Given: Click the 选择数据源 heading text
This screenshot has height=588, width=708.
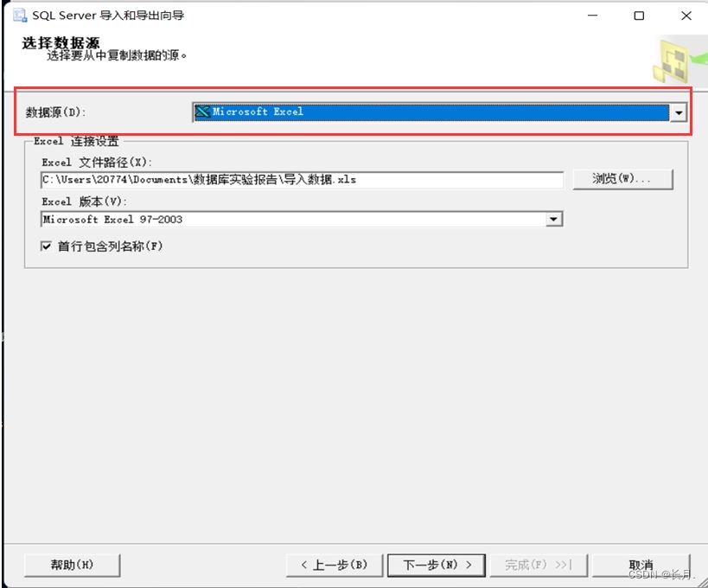Looking at the screenshot, I should click(61, 43).
